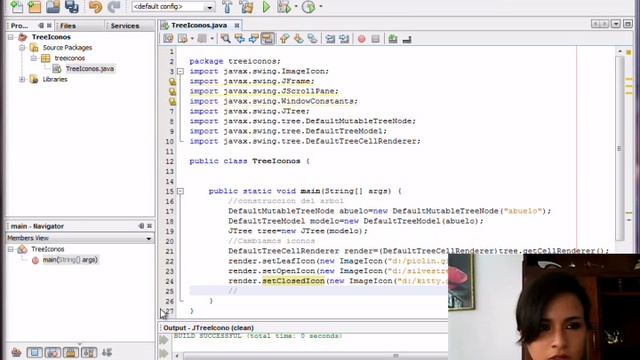The height and width of the screenshot is (360, 640).
Task: Open the Members View dropdown
Action: (x=80, y=238)
